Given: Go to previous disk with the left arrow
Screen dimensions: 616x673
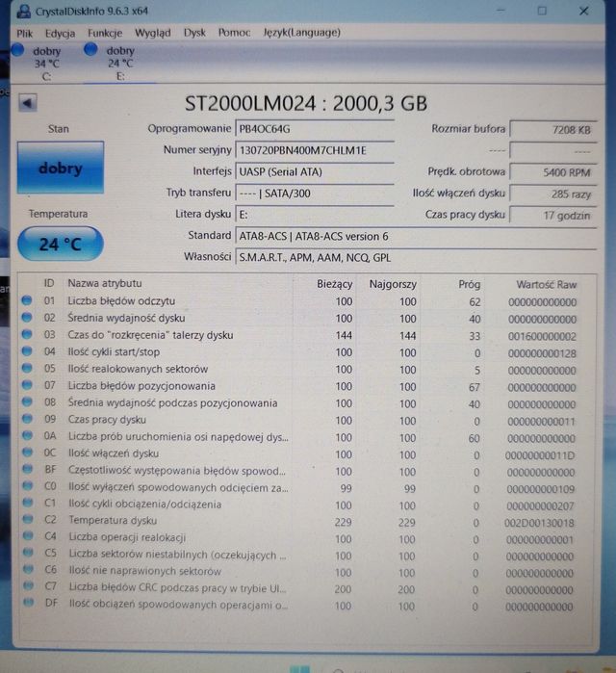Looking at the screenshot, I should point(28,103).
